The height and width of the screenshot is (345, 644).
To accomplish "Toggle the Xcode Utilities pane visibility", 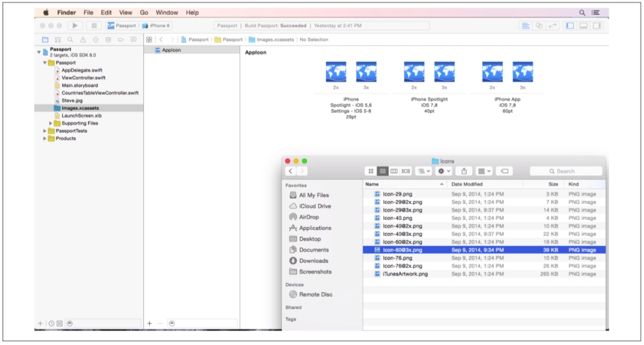I will pyautogui.click(x=597, y=25).
